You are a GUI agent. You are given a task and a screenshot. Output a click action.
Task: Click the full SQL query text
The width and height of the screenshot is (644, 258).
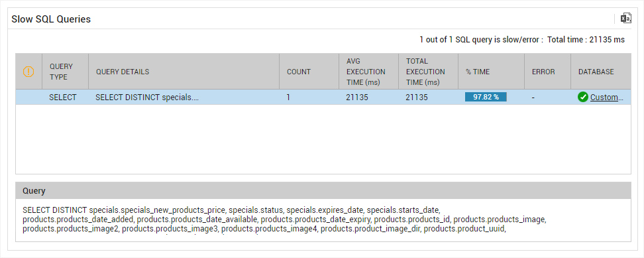pos(284,220)
